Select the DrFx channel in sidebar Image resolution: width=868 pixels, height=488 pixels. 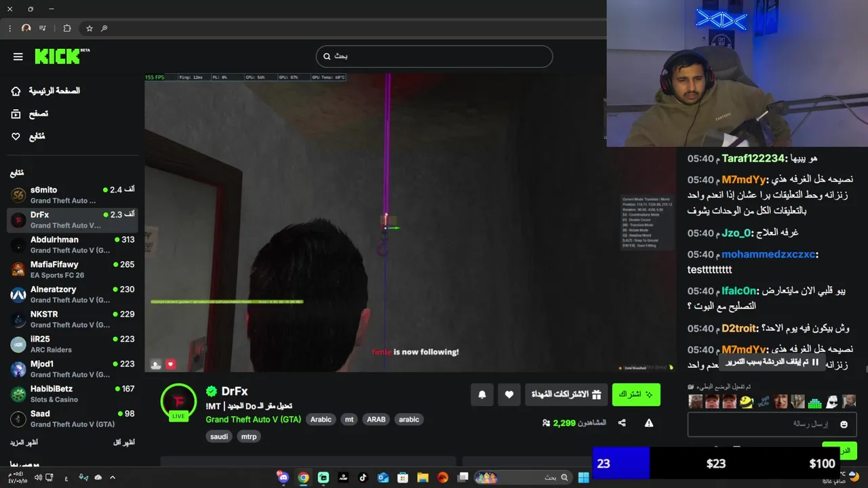click(73, 220)
